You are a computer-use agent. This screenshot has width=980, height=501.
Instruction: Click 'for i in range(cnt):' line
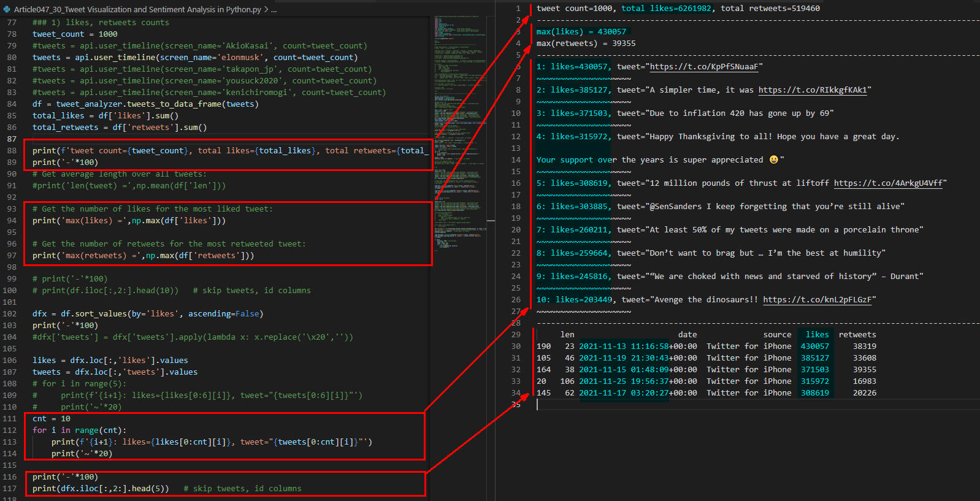click(80, 430)
